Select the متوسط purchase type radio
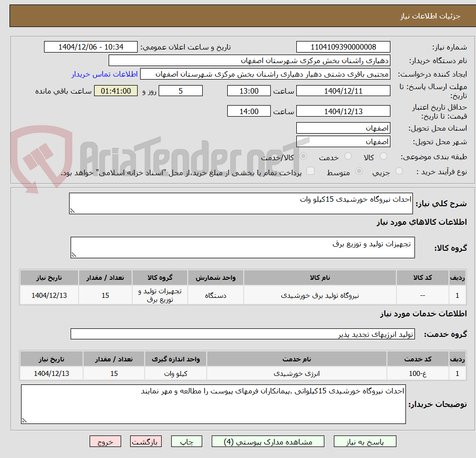 (x=359, y=171)
